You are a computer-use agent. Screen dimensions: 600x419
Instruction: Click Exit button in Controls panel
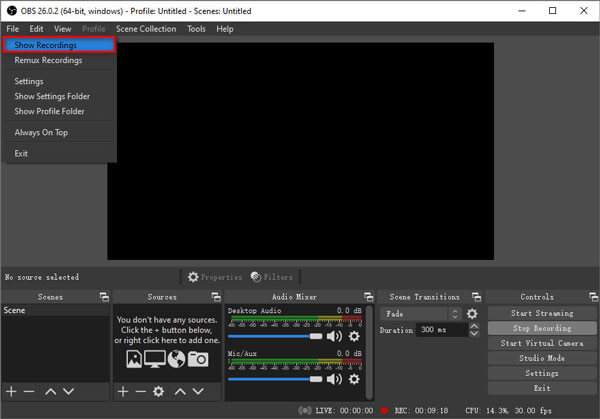coord(542,388)
